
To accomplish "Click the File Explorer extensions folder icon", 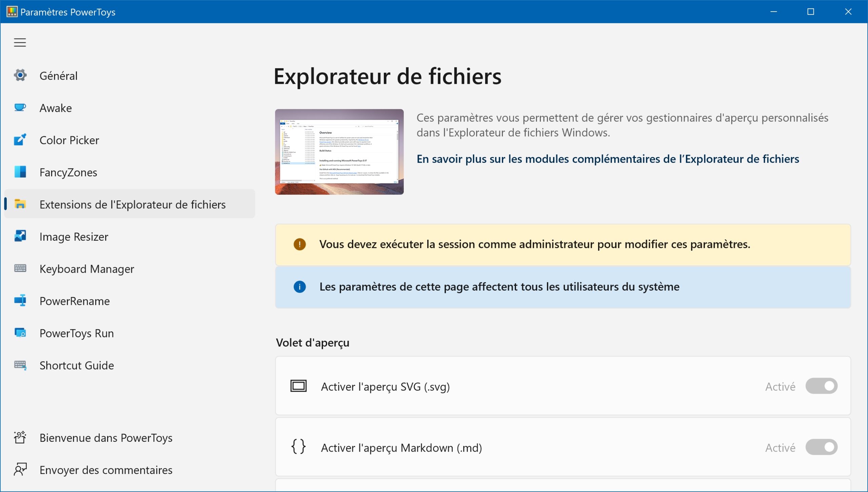I will pos(20,204).
